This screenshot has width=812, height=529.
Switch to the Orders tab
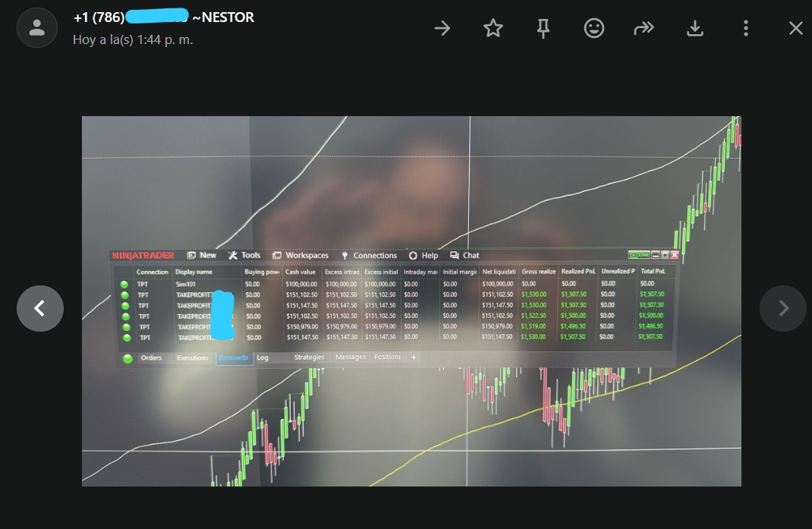tap(151, 357)
